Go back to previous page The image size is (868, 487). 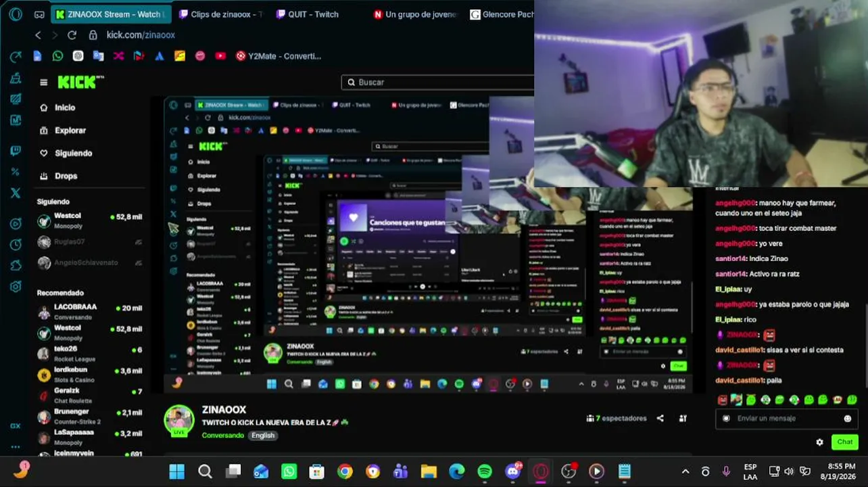(39, 35)
